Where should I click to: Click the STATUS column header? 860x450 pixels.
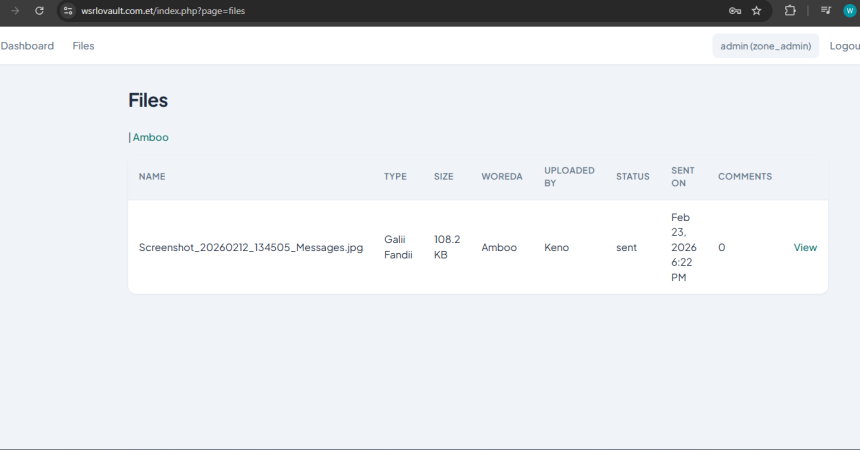[x=632, y=177]
